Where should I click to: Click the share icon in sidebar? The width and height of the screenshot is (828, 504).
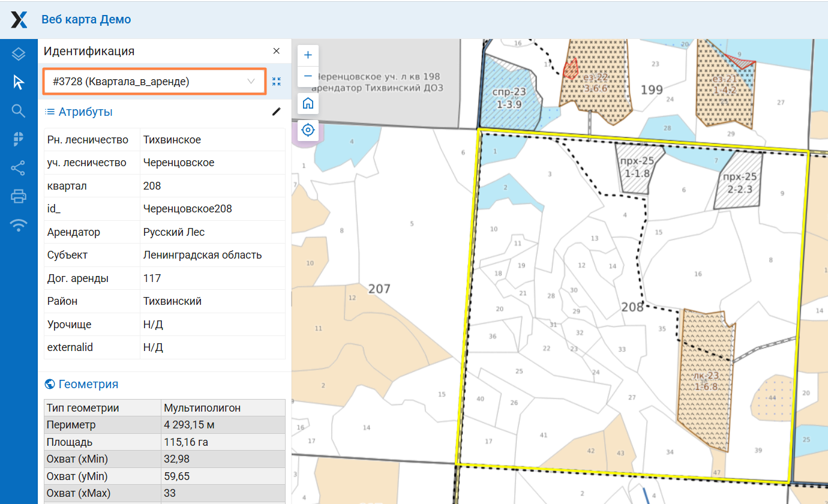(19, 168)
